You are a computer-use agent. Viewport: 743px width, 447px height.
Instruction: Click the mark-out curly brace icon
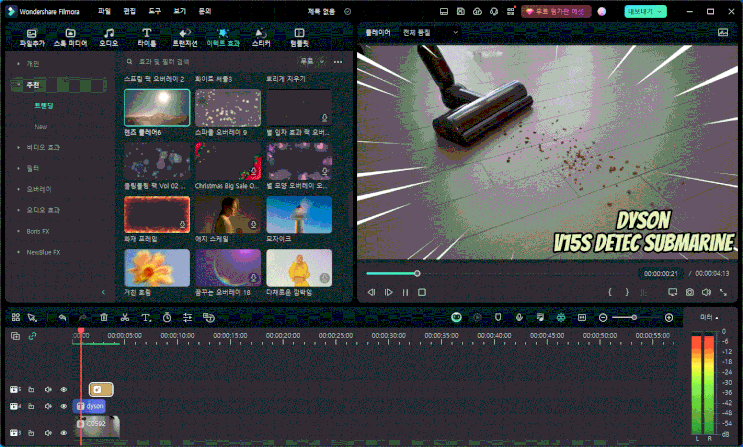[x=627, y=292]
